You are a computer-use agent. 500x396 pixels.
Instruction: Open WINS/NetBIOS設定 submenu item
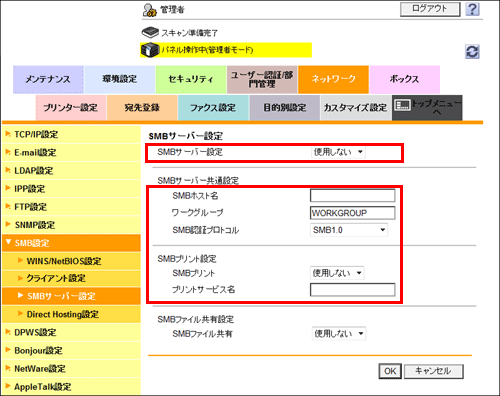[71, 261]
